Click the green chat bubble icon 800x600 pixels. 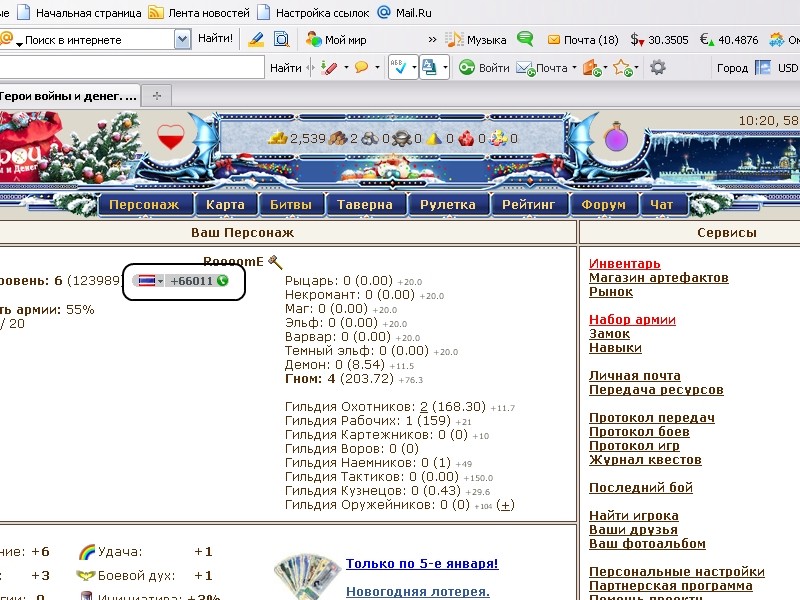[525, 40]
